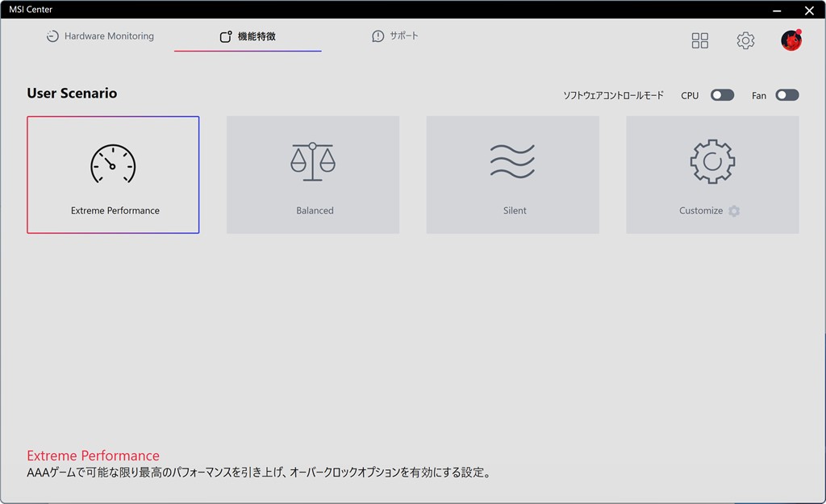Open the サポート tab

click(x=395, y=36)
